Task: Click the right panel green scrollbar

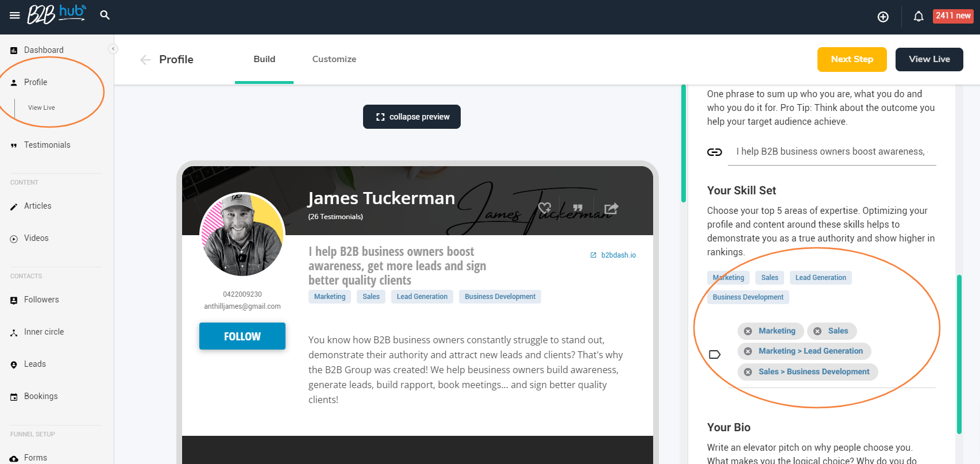Action: coord(959,354)
